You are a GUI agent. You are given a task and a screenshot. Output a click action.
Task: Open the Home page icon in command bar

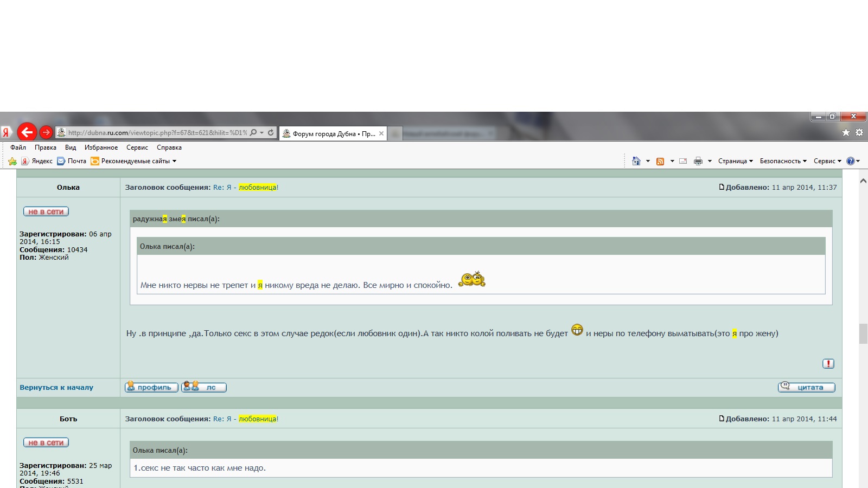coord(636,161)
